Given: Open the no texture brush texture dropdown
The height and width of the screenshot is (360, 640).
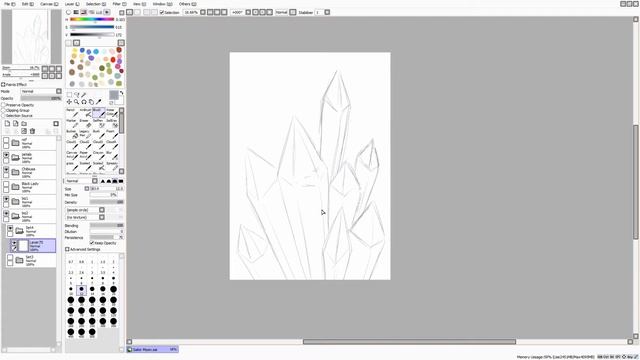Looking at the screenshot, I should (x=102, y=217).
